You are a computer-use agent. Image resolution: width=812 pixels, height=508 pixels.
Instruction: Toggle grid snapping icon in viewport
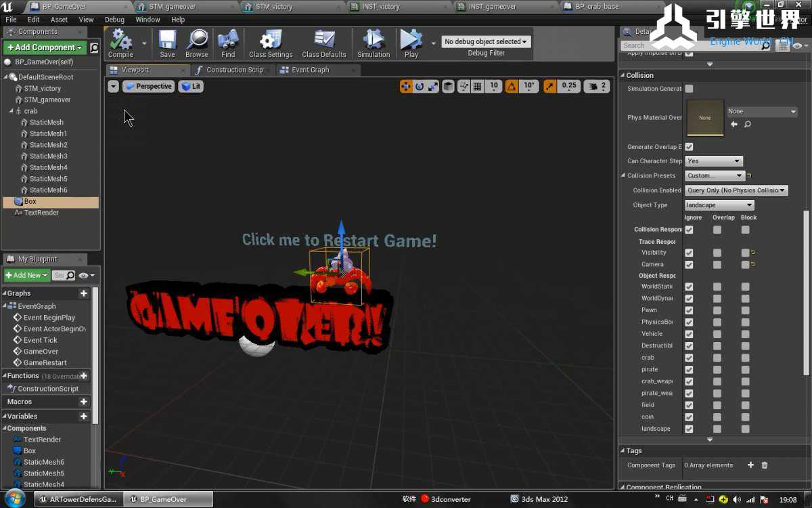pos(478,86)
